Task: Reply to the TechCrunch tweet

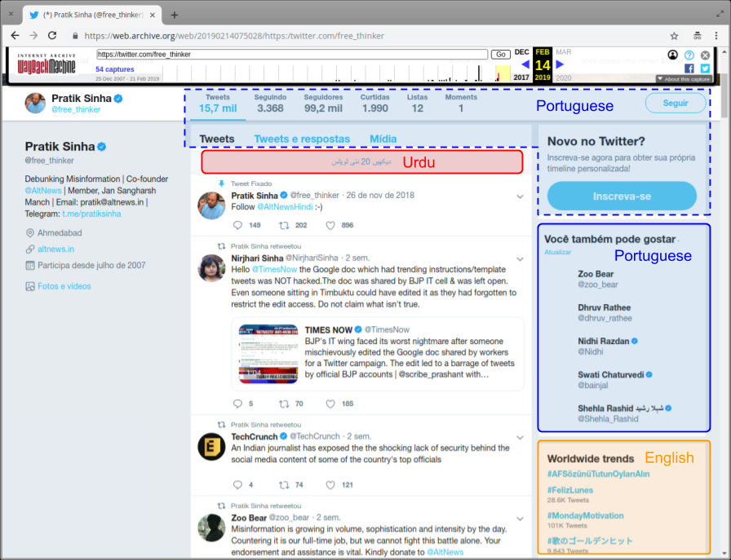Action: coord(237,485)
